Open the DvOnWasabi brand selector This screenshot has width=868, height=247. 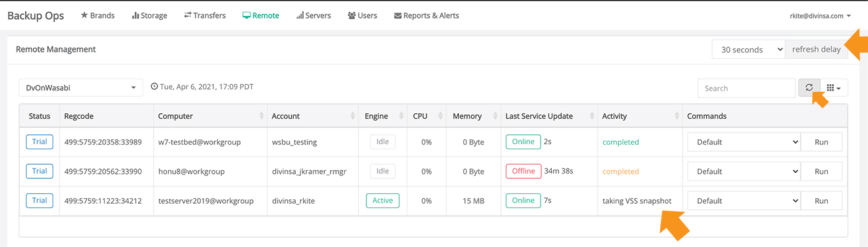[x=81, y=88]
